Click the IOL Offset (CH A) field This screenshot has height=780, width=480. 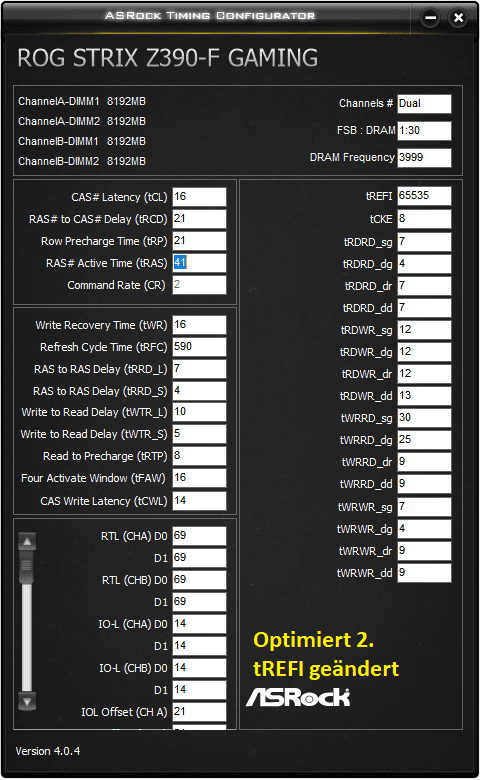click(x=199, y=711)
